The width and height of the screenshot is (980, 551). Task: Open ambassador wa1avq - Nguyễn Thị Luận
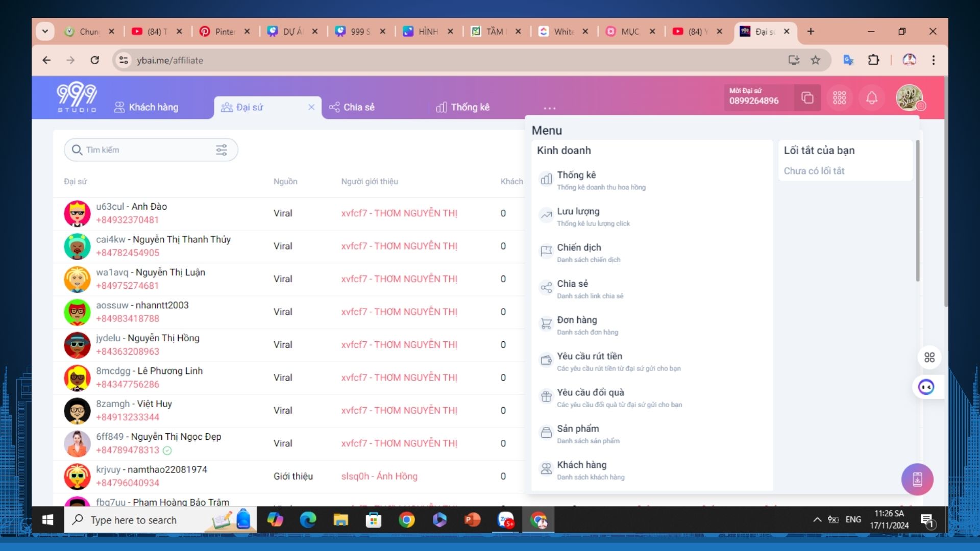[151, 272]
